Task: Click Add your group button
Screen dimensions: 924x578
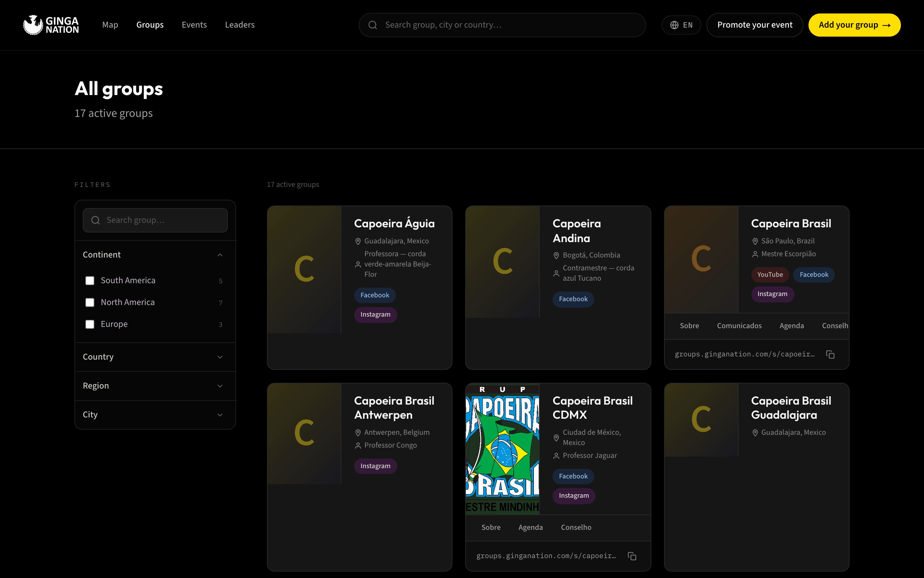Action: pos(854,25)
